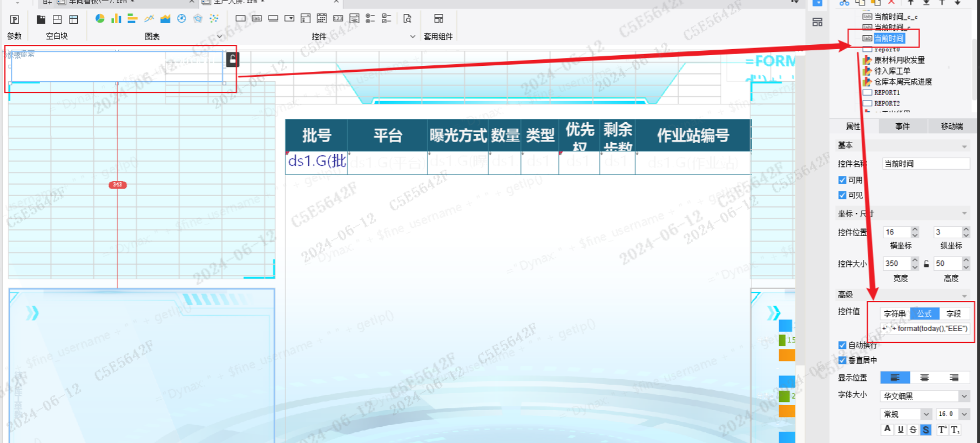Select the tab layout blank block icon

[x=73, y=19]
